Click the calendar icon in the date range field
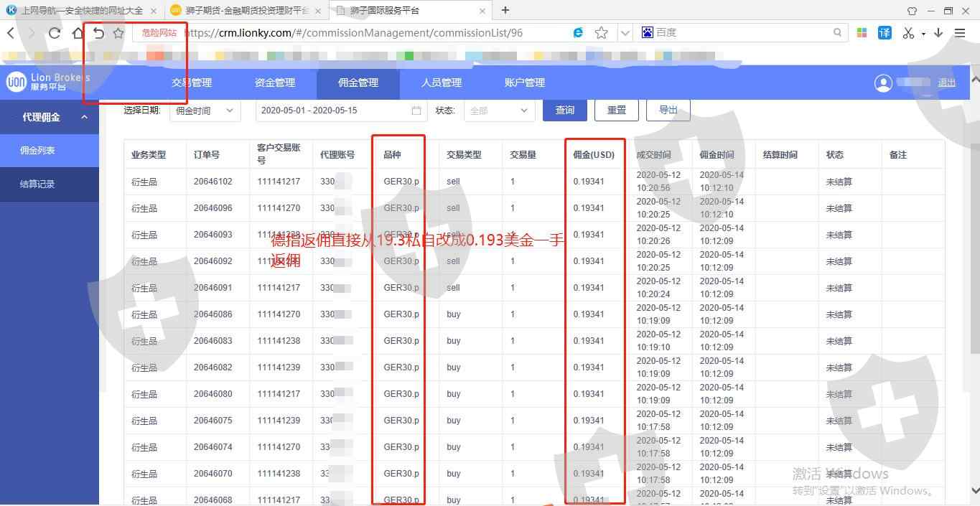The width and height of the screenshot is (980, 506). [416, 111]
